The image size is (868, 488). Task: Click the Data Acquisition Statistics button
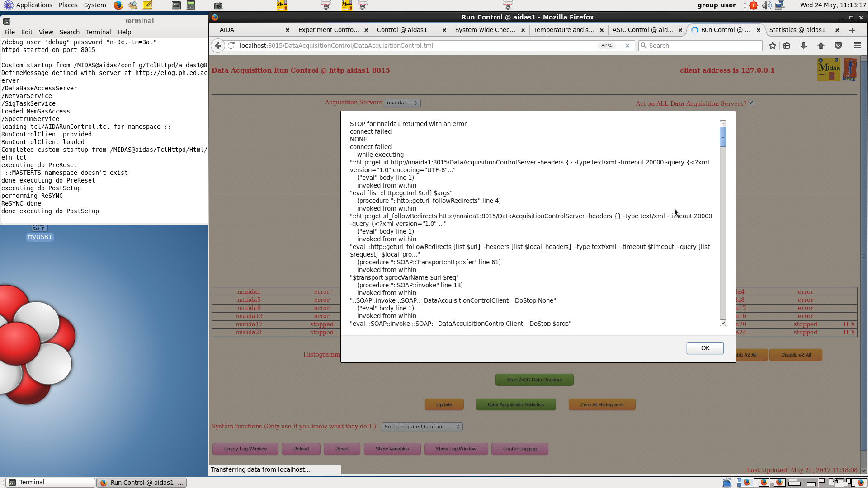(516, 404)
